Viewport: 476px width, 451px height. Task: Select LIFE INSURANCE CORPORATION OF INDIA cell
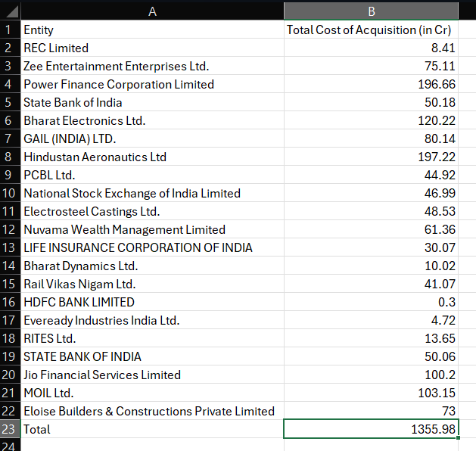(152, 247)
